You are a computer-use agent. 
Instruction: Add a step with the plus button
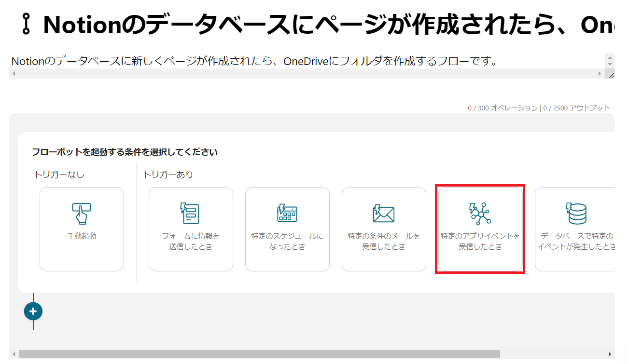click(x=33, y=311)
